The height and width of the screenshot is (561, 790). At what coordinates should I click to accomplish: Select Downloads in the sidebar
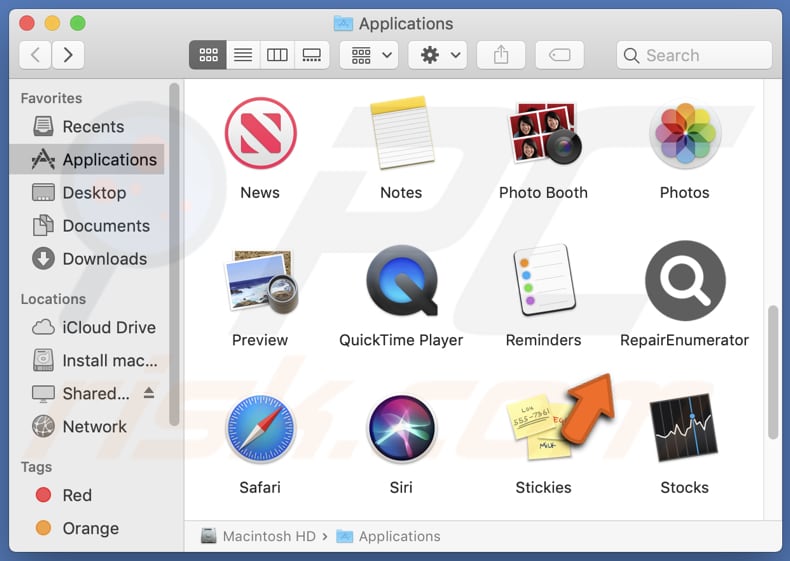click(x=87, y=259)
